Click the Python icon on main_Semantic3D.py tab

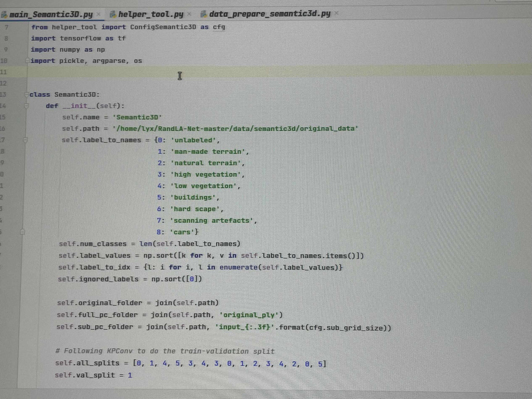click(x=5, y=14)
